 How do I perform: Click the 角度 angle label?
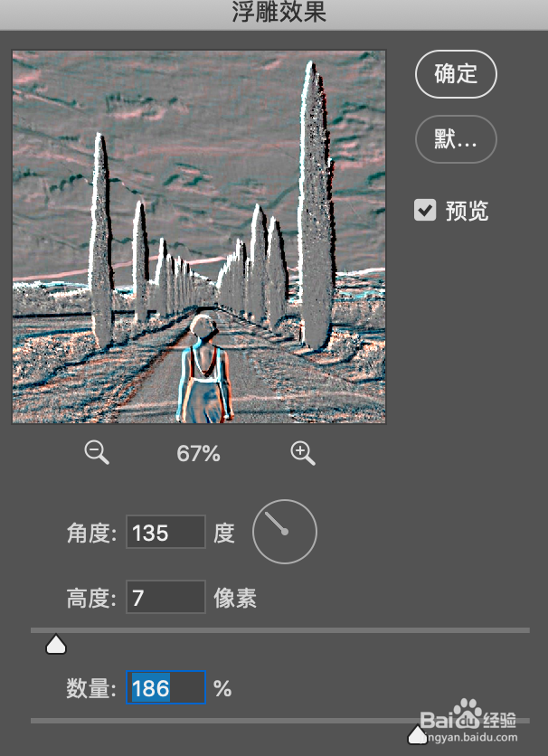[x=91, y=534]
